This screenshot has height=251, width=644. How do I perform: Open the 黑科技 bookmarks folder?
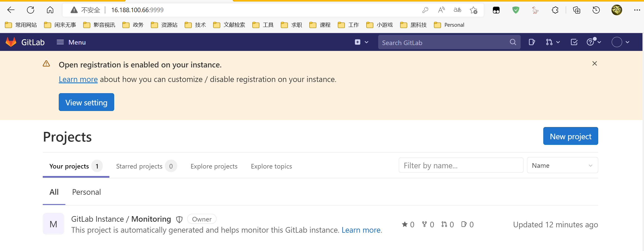pos(413,25)
